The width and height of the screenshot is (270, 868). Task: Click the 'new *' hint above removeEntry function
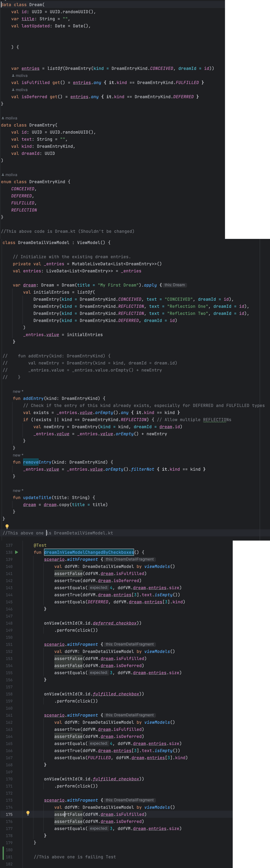coord(18,455)
